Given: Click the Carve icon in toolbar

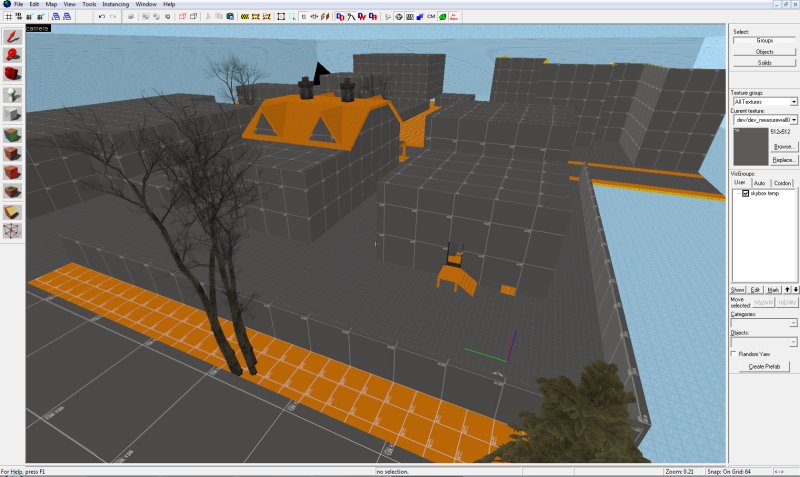Looking at the screenshot, I should pyautogui.click(x=131, y=16).
